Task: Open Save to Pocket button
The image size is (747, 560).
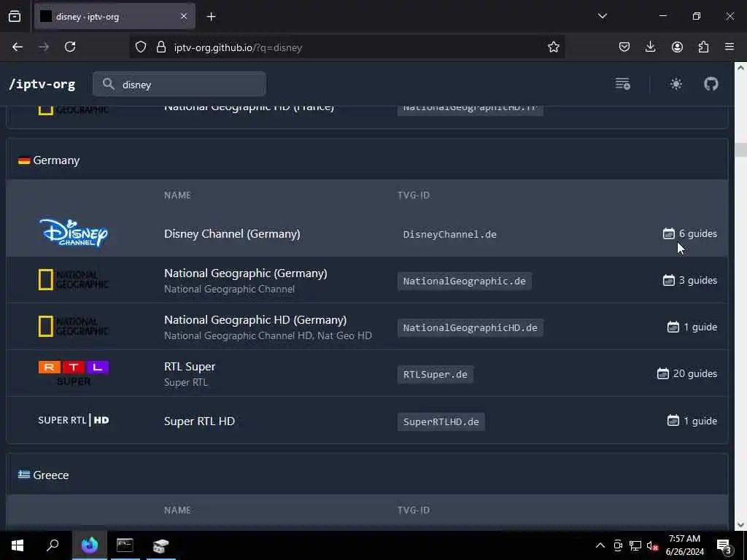Action: tap(624, 47)
